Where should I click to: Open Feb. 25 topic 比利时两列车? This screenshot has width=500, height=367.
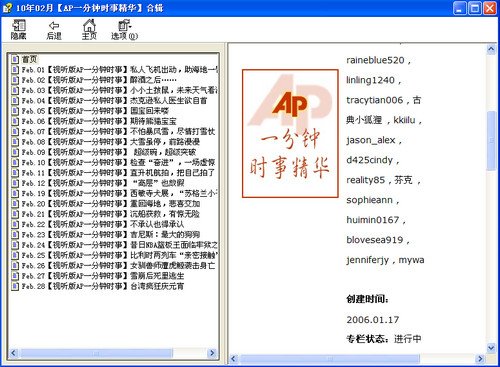point(119,256)
